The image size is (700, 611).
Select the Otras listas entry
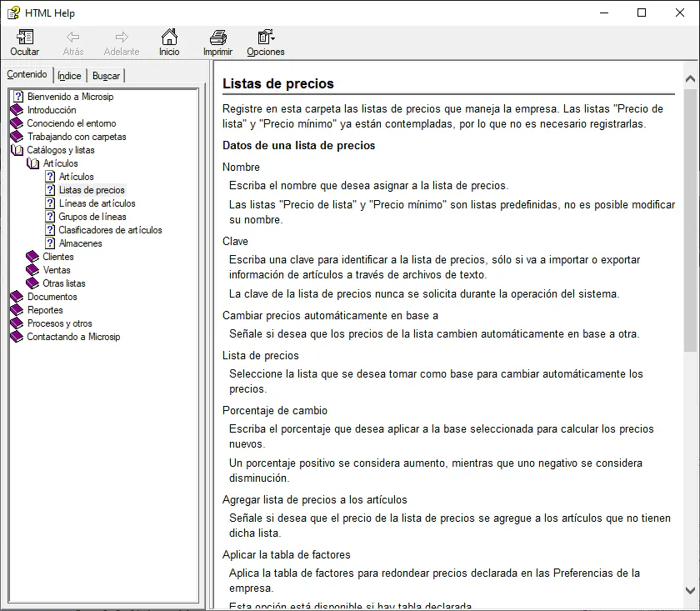(x=64, y=283)
